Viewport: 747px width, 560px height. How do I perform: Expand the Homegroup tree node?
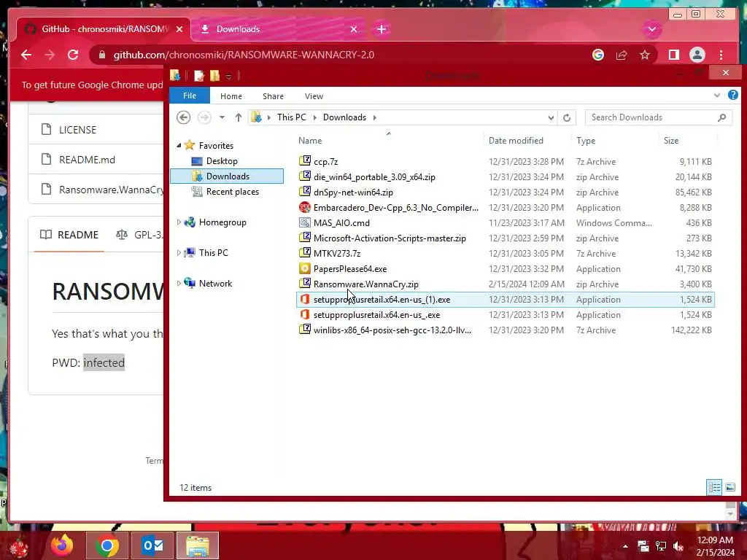click(179, 222)
